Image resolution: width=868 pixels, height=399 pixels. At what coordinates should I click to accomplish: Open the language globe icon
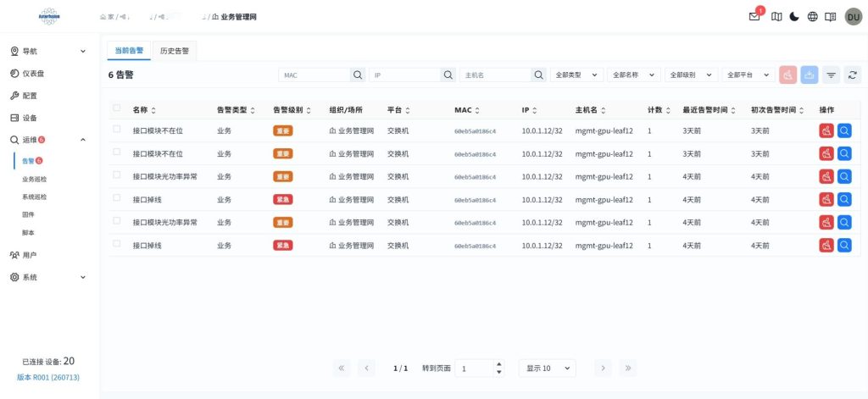click(x=813, y=17)
